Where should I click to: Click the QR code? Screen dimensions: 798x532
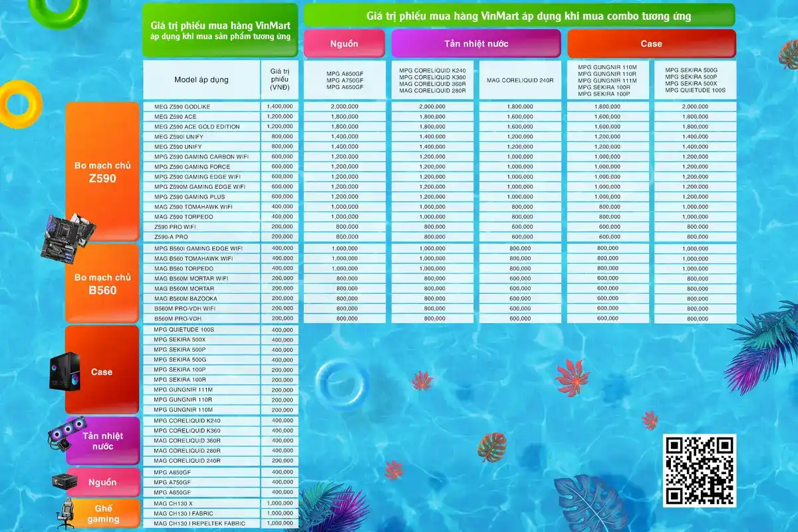click(699, 470)
